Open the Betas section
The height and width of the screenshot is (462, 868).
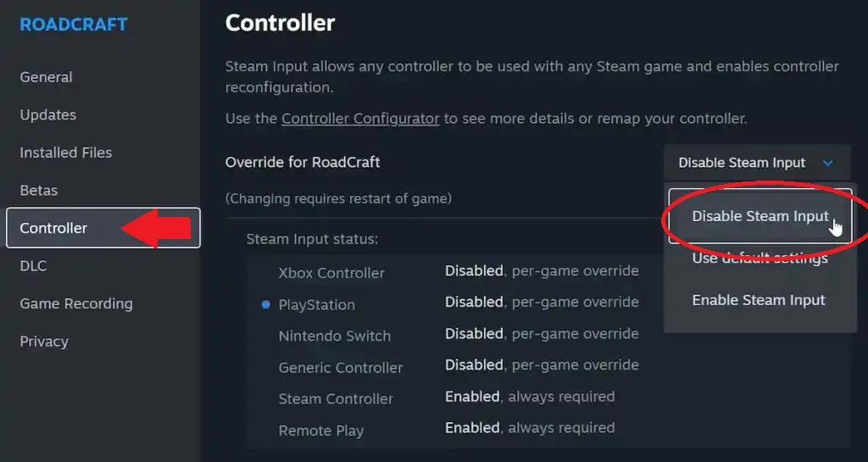point(39,191)
